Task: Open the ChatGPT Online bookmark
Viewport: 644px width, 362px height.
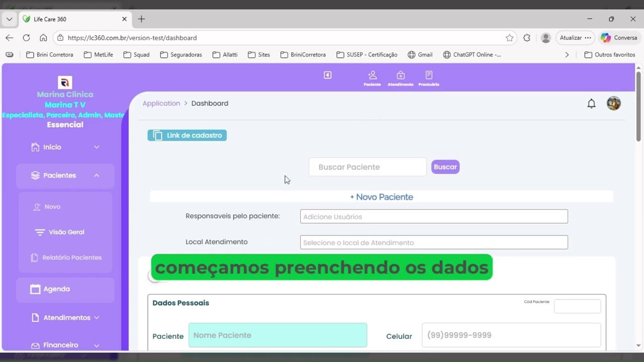Action: point(472,55)
